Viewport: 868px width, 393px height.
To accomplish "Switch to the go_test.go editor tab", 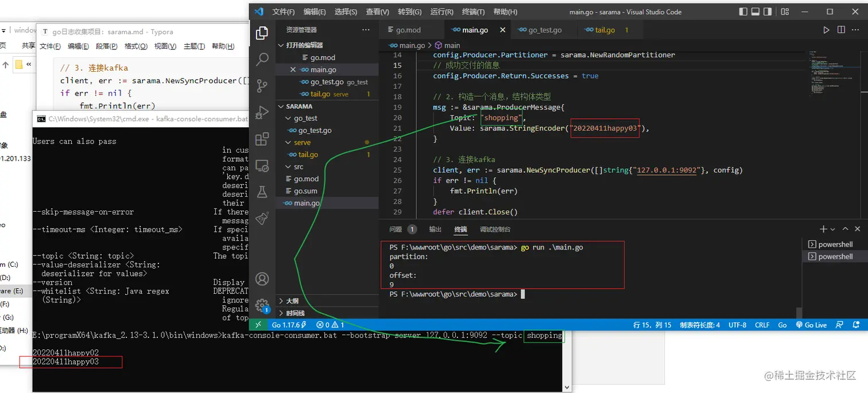I will click(x=545, y=30).
